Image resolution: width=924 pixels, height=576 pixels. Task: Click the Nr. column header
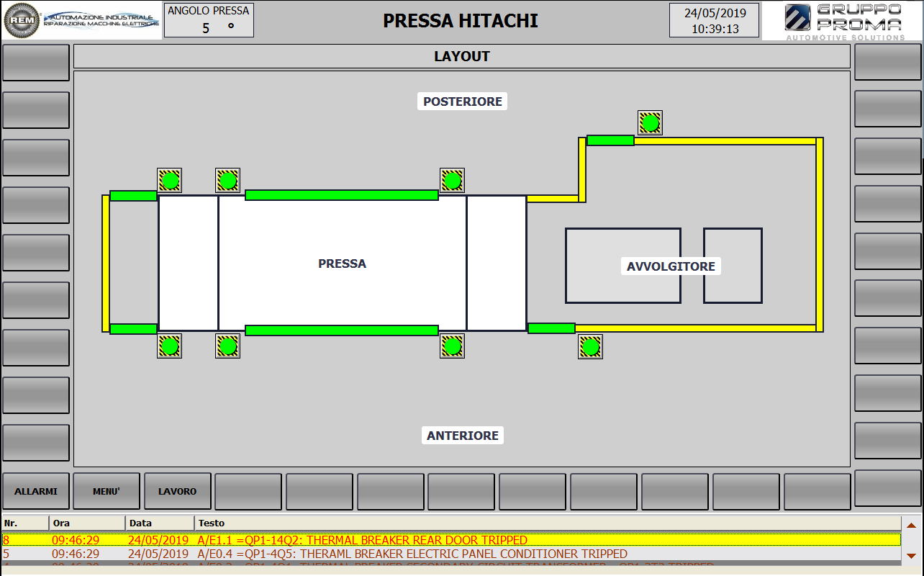coord(25,523)
